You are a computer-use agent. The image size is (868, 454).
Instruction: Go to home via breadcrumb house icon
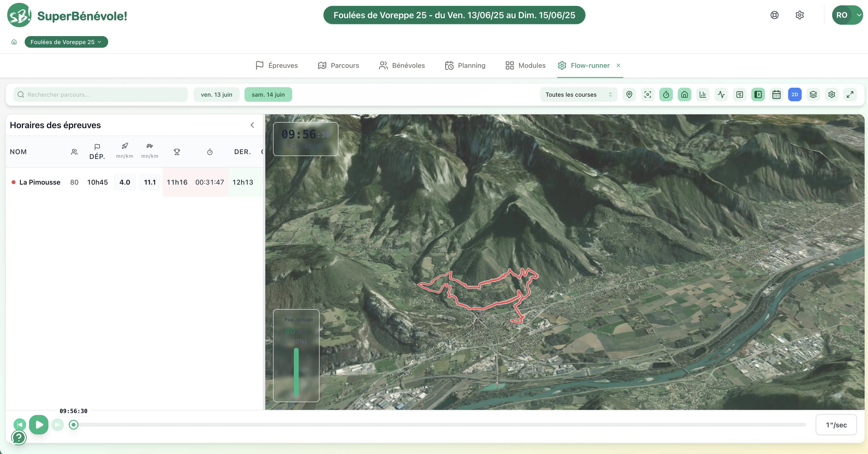pos(14,42)
